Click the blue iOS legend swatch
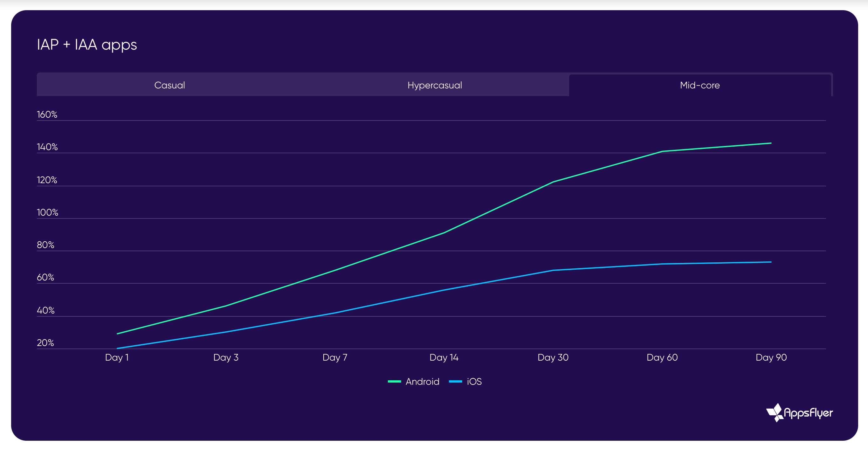Screen dimensions: 868x449 pos(455,381)
